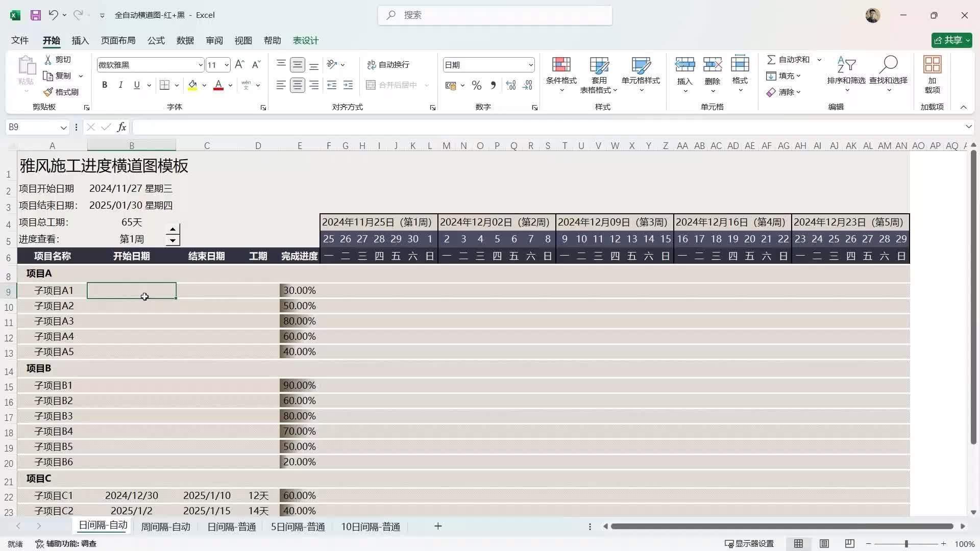Screen dimensions: 980x551
Task: Click the increase decimal places icon
Action: point(511,85)
